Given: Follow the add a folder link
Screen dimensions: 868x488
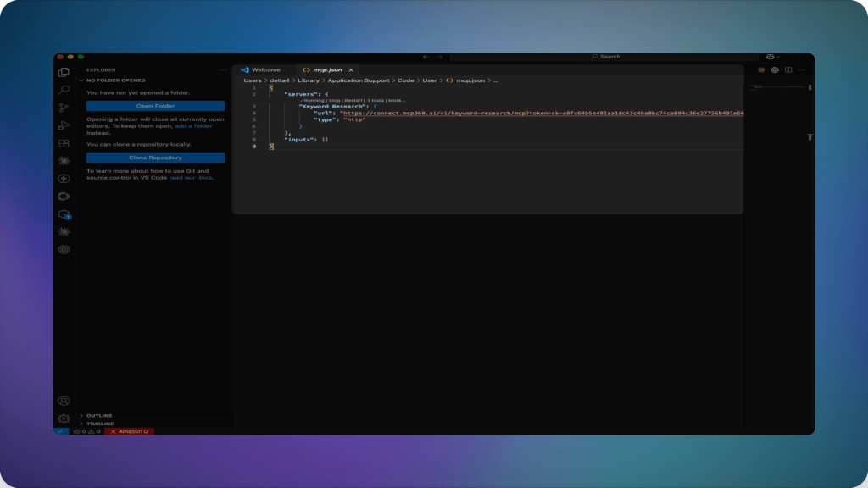Looking at the screenshot, I should pyautogui.click(x=193, y=126).
